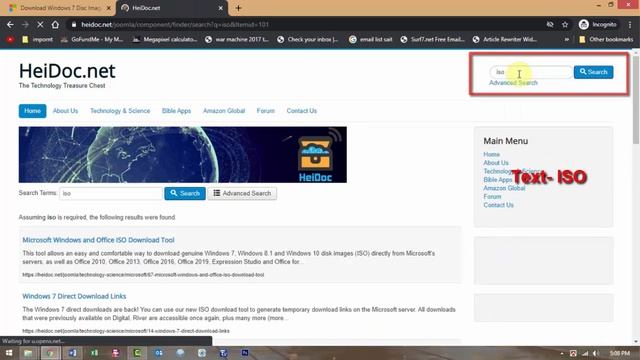The width and height of the screenshot is (640, 360).
Task: Open About Us in the navigation bar
Action: click(x=65, y=111)
